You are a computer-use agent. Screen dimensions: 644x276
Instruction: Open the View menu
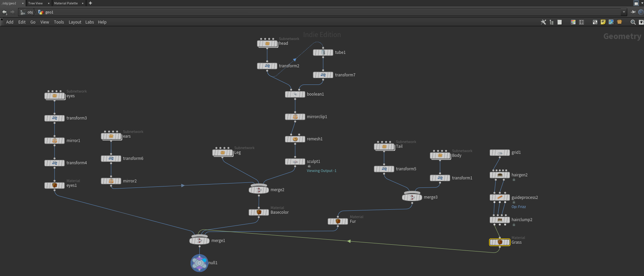tap(45, 22)
